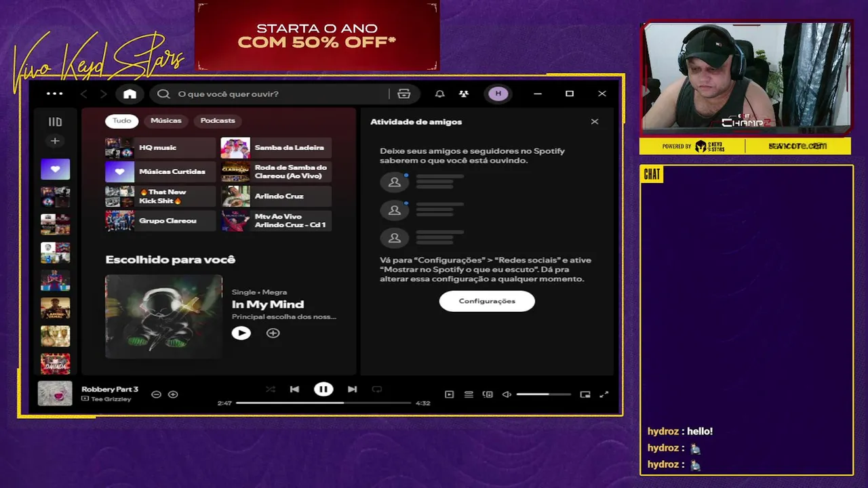Select the Músicas filter chip
The image size is (868, 488).
tap(166, 121)
